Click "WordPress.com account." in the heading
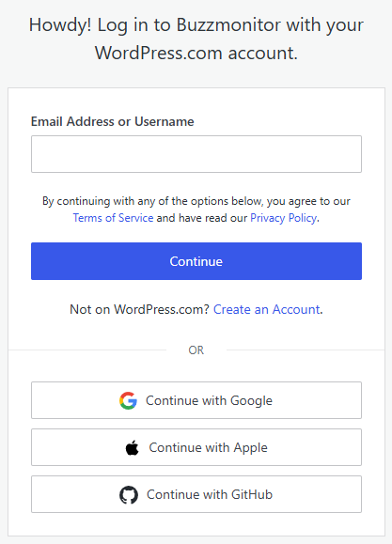The height and width of the screenshot is (544, 392). point(196,53)
